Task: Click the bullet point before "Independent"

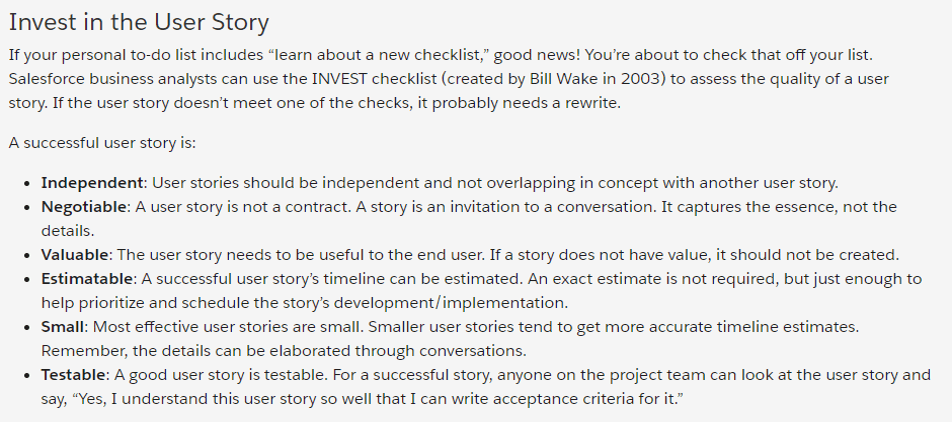Action: [27, 184]
